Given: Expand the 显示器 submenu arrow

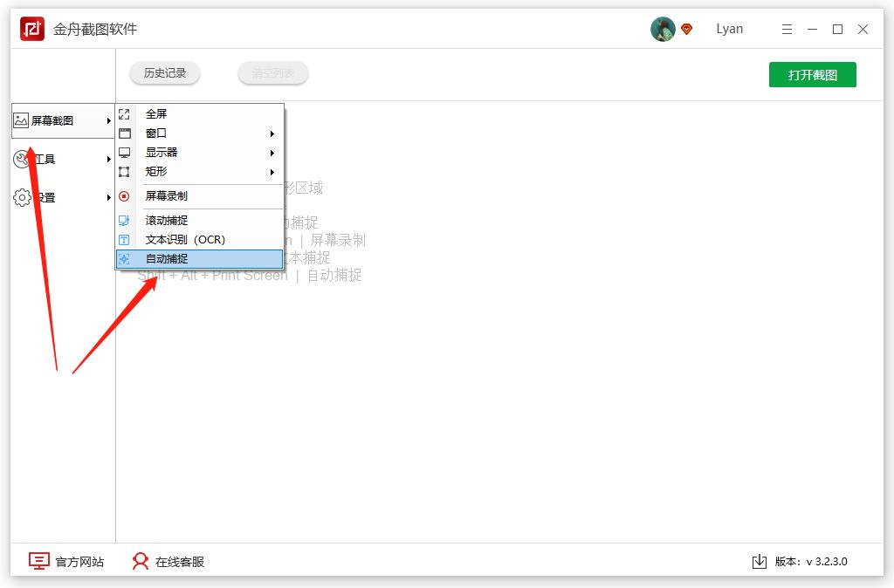Looking at the screenshot, I should (x=271, y=152).
